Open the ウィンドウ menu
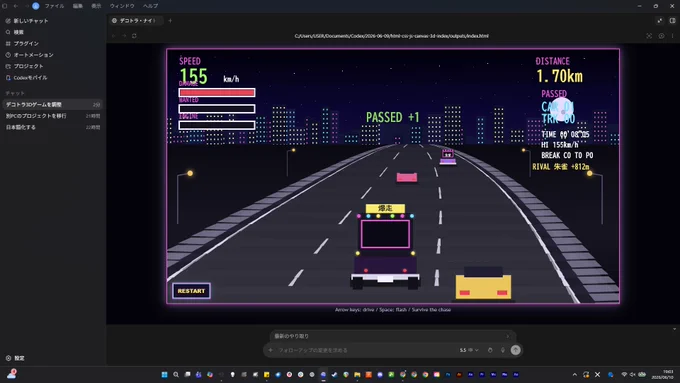The image size is (680, 383). tap(122, 6)
